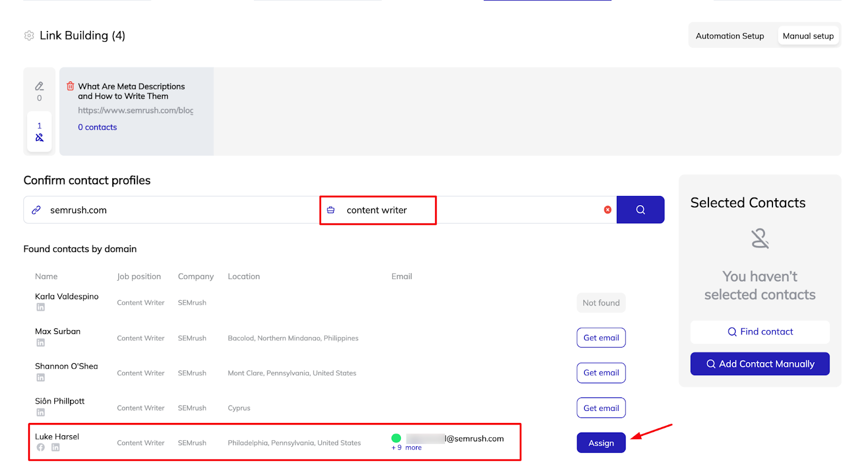This screenshot has width=868, height=475.
Task: Click the location 'Bacolod, Northern Mindanao, Philippines'
Action: 293,338
